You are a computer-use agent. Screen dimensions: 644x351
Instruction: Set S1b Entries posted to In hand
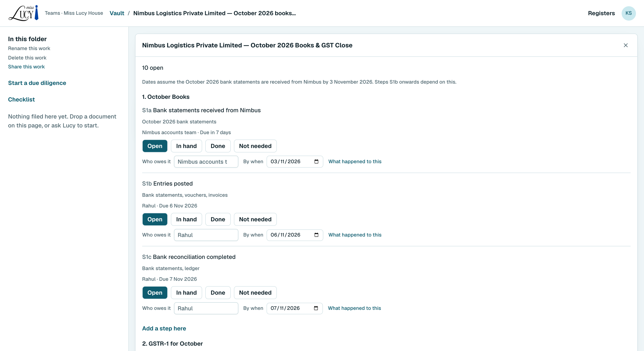pos(186,219)
